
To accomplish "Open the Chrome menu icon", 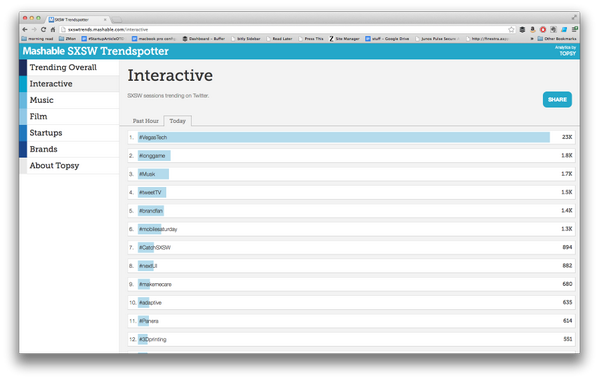I will click(574, 29).
